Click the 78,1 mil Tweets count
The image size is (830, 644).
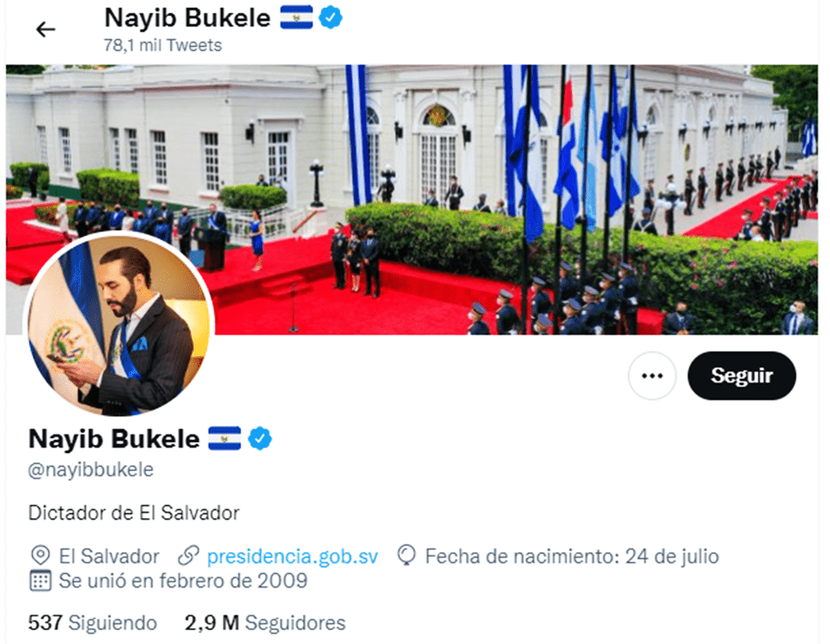(163, 45)
